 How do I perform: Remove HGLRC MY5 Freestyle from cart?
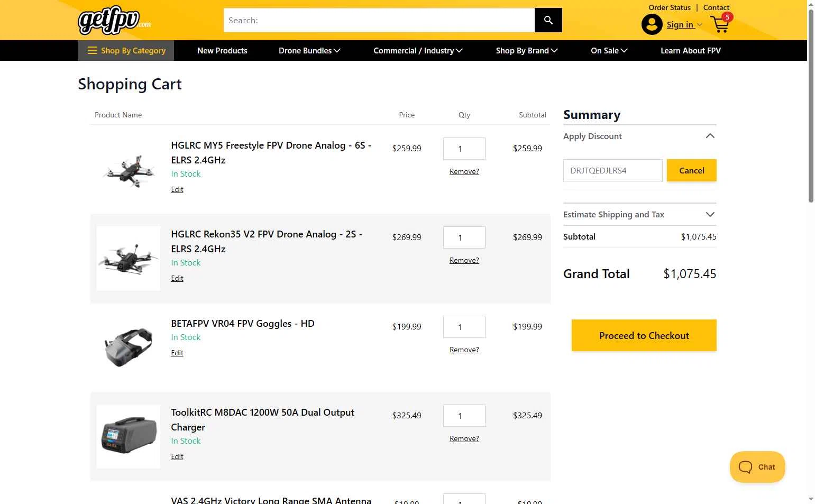[x=464, y=171]
